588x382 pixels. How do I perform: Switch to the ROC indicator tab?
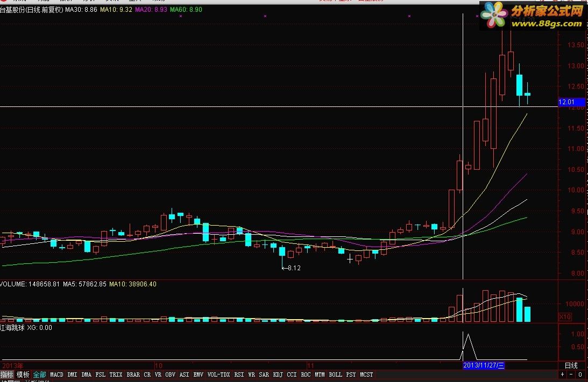click(x=306, y=374)
